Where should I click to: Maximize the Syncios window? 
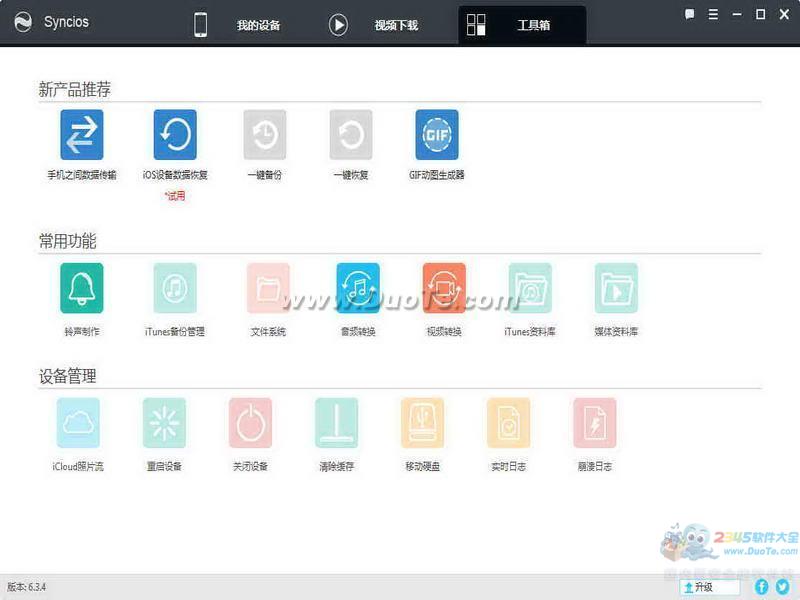coord(760,14)
